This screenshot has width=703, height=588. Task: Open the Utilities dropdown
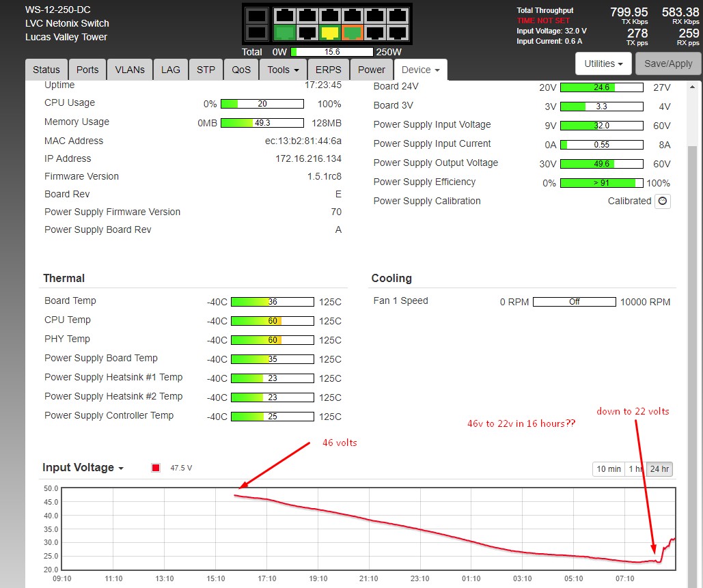(603, 64)
